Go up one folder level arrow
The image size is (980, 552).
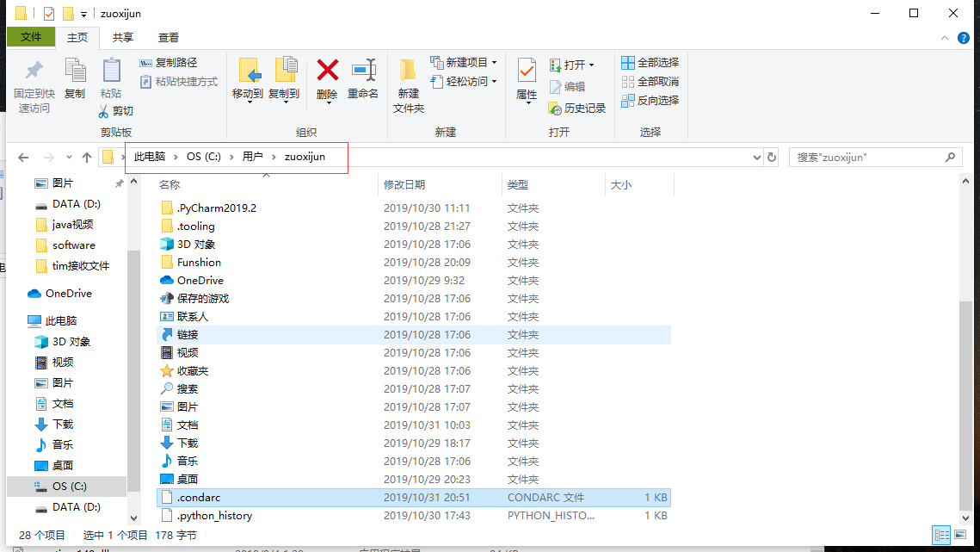pyautogui.click(x=87, y=157)
